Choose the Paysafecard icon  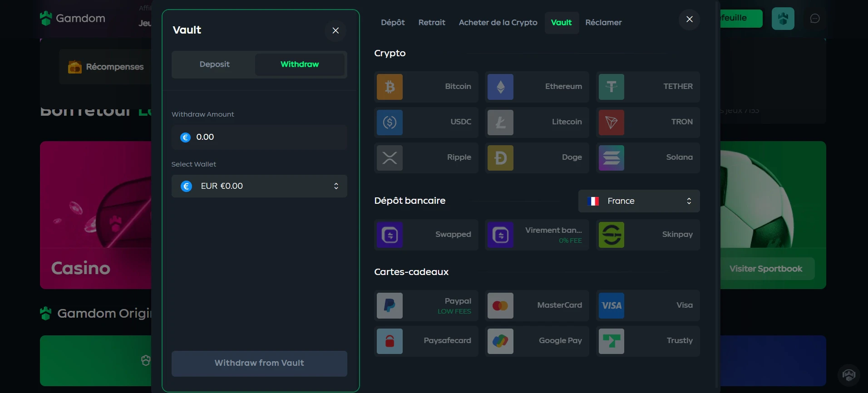pos(390,341)
